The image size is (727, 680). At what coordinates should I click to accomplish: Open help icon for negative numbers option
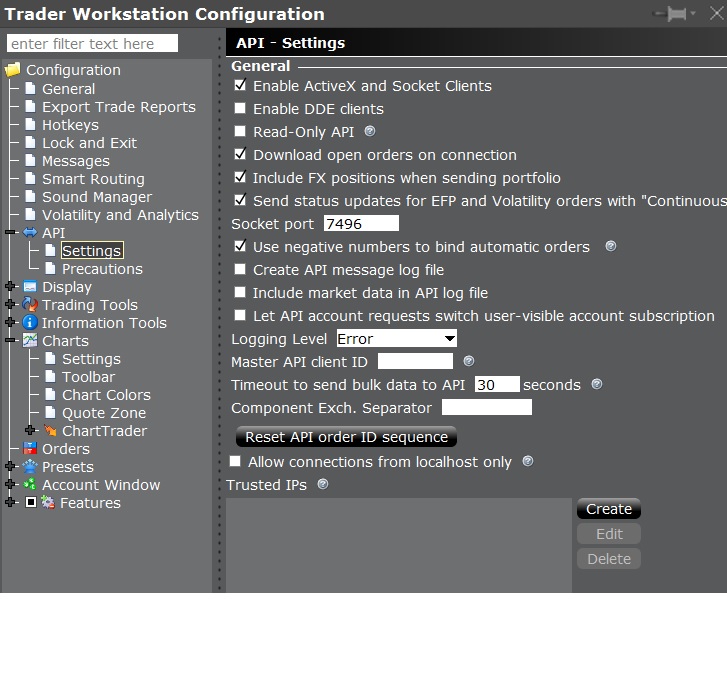611,246
